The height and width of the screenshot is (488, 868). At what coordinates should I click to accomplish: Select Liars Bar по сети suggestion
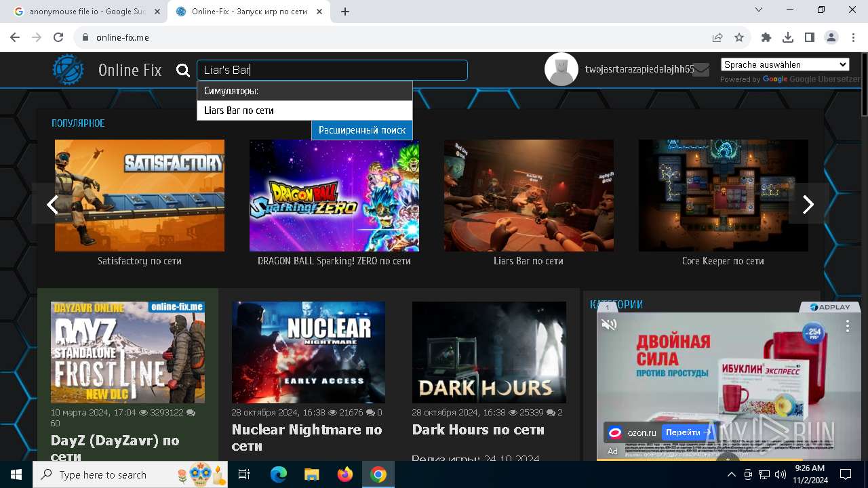click(304, 110)
